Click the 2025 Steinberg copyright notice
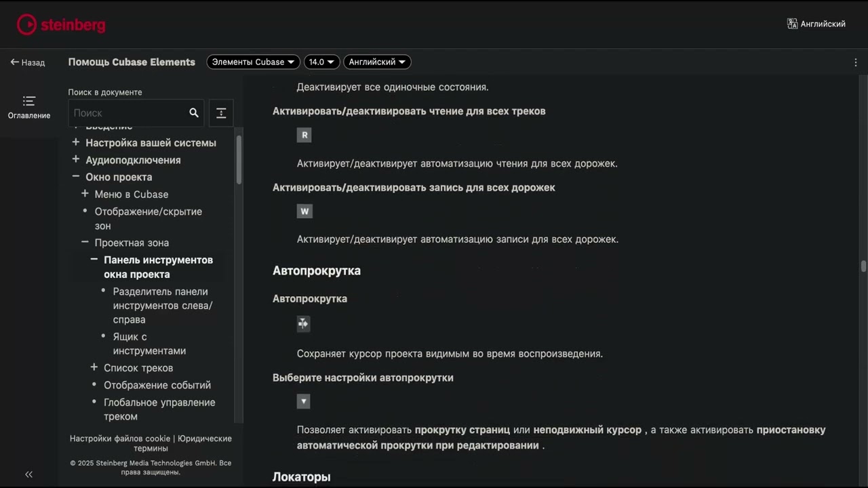Screen dimensions: 868x488 point(151,468)
